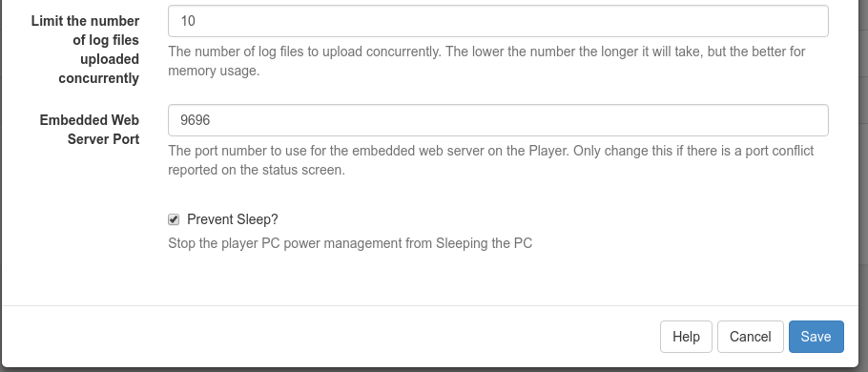Cancel the settings dialog
The height and width of the screenshot is (372, 868).
(750, 337)
